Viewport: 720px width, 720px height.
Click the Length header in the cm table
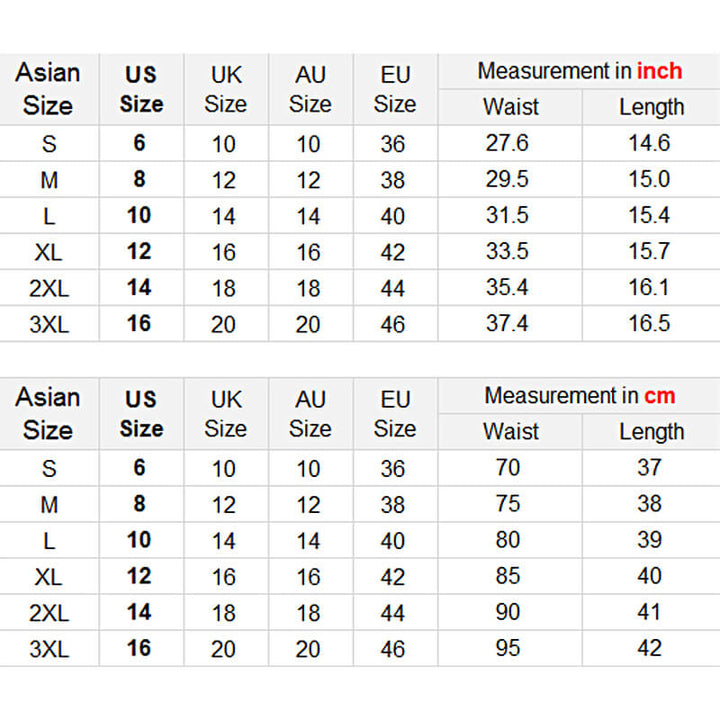651,432
